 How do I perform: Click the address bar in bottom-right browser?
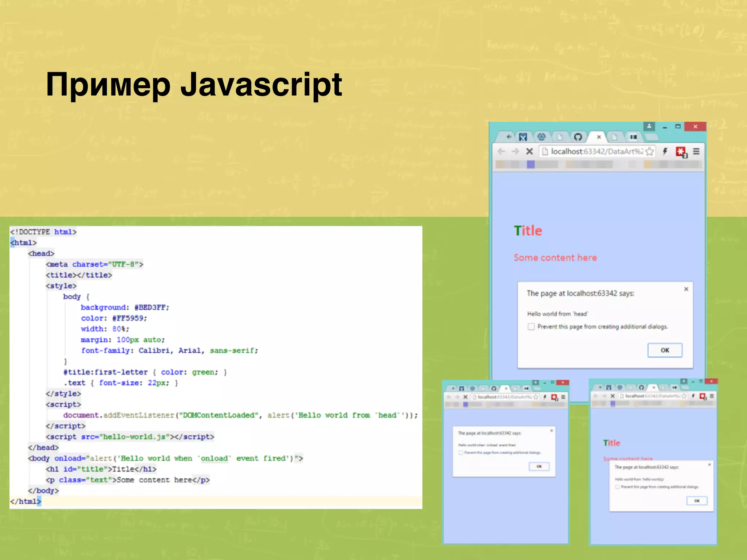point(653,396)
